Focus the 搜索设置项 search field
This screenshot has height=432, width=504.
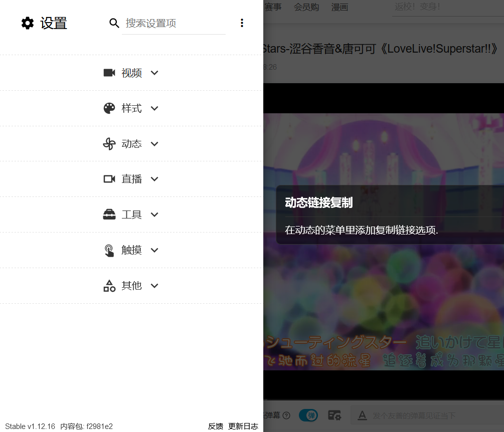click(174, 23)
